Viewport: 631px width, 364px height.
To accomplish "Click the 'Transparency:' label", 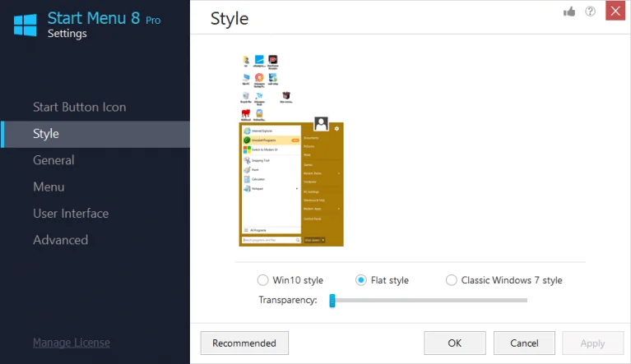I will point(288,300).
